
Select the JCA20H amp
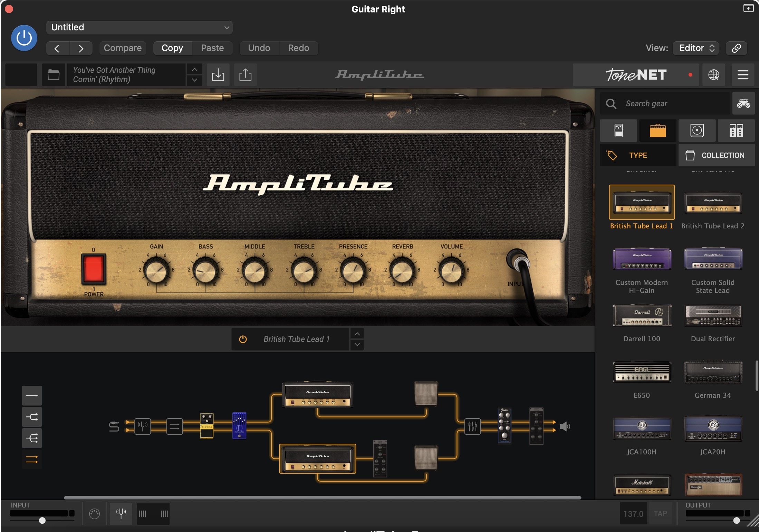coord(713,428)
